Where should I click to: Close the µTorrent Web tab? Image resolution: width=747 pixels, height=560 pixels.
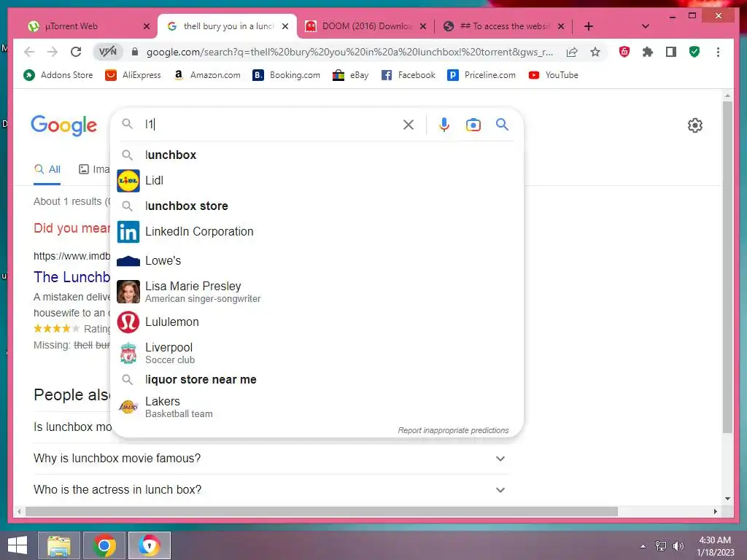tap(147, 26)
